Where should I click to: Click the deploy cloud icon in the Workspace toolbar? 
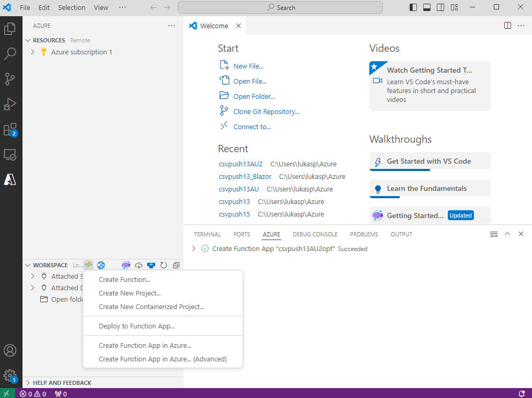pyautogui.click(x=139, y=265)
